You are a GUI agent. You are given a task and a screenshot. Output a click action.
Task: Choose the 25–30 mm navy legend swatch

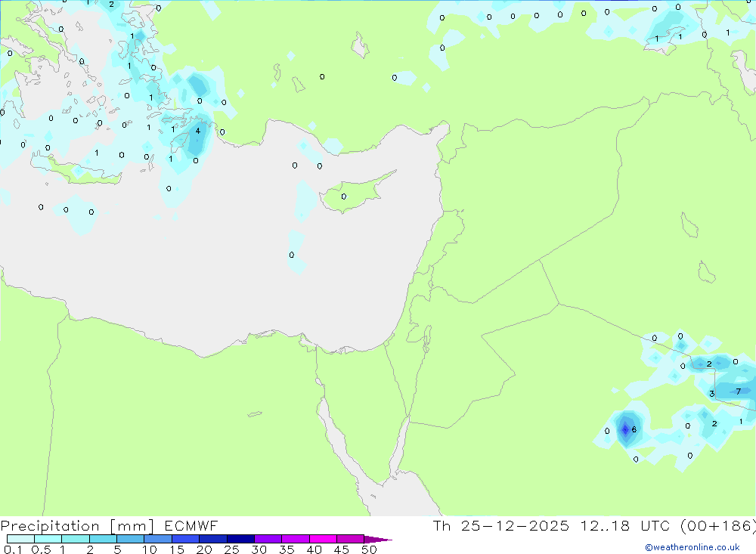coord(240,539)
